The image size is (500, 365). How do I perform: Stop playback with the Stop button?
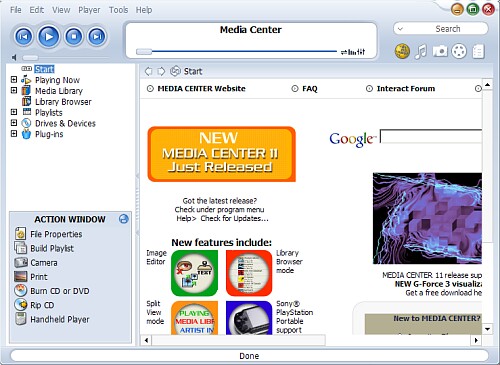point(74,36)
